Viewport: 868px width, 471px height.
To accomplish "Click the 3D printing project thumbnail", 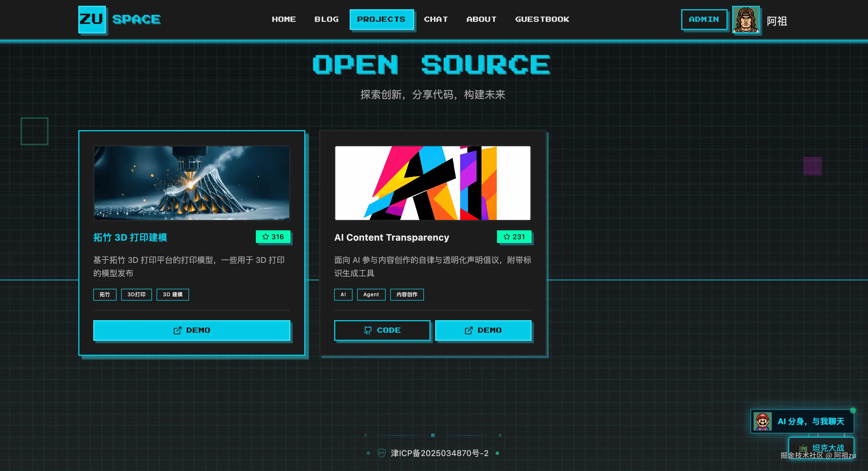I will point(191,183).
